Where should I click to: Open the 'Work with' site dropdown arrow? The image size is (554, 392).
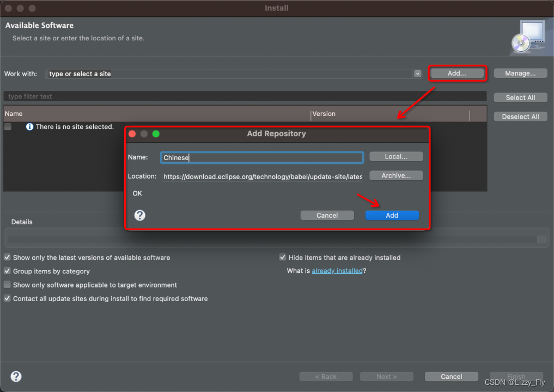pyautogui.click(x=418, y=74)
